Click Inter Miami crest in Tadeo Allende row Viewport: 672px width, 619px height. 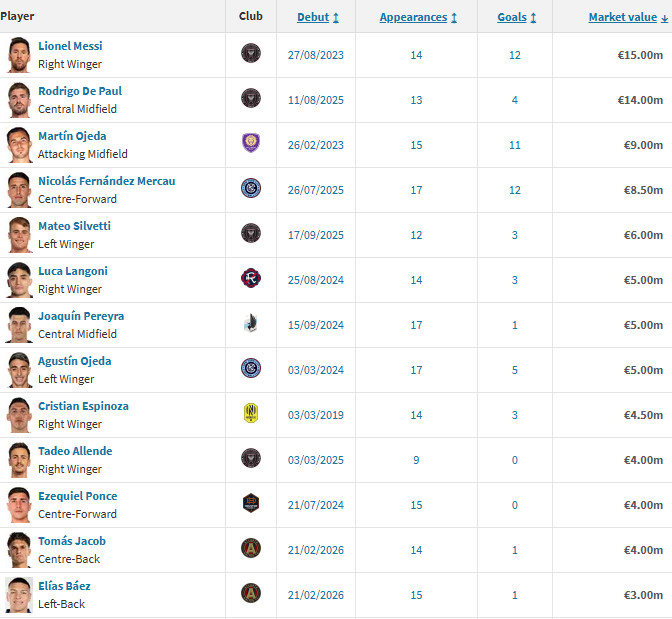point(251,458)
